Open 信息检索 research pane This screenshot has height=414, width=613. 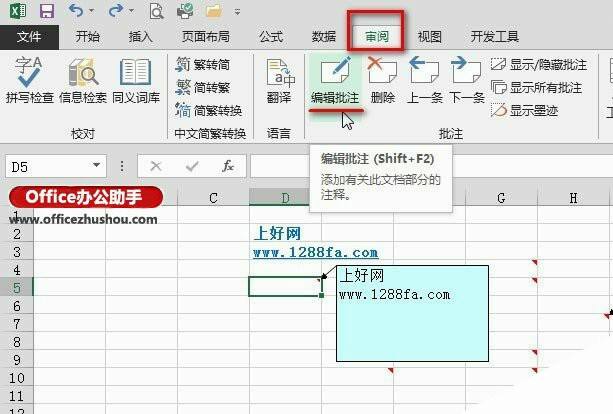(x=83, y=80)
